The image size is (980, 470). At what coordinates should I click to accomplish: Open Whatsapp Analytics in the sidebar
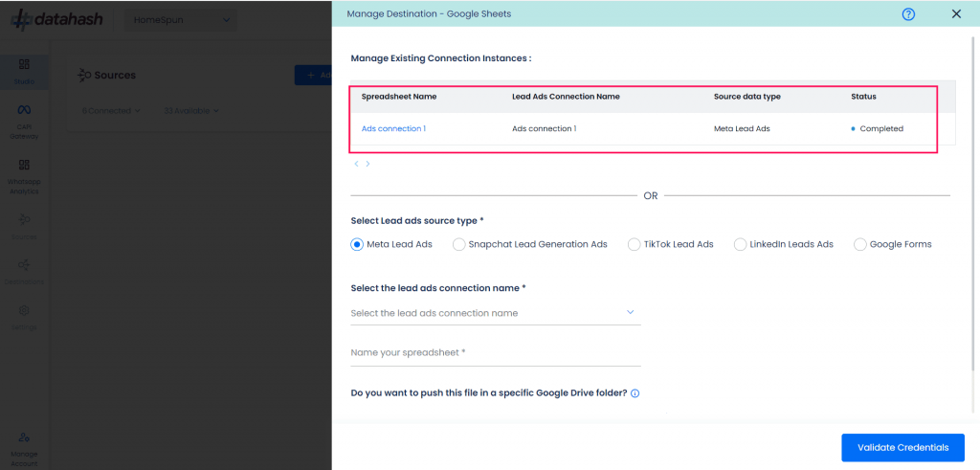(x=24, y=177)
